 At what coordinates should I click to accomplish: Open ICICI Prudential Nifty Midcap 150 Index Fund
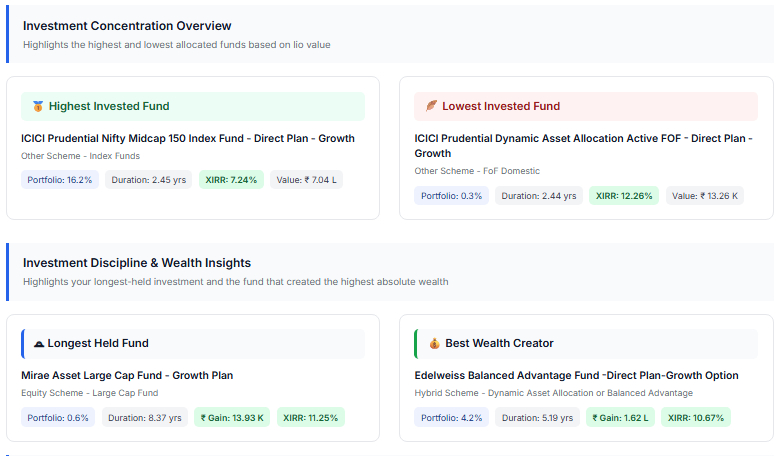(x=188, y=138)
